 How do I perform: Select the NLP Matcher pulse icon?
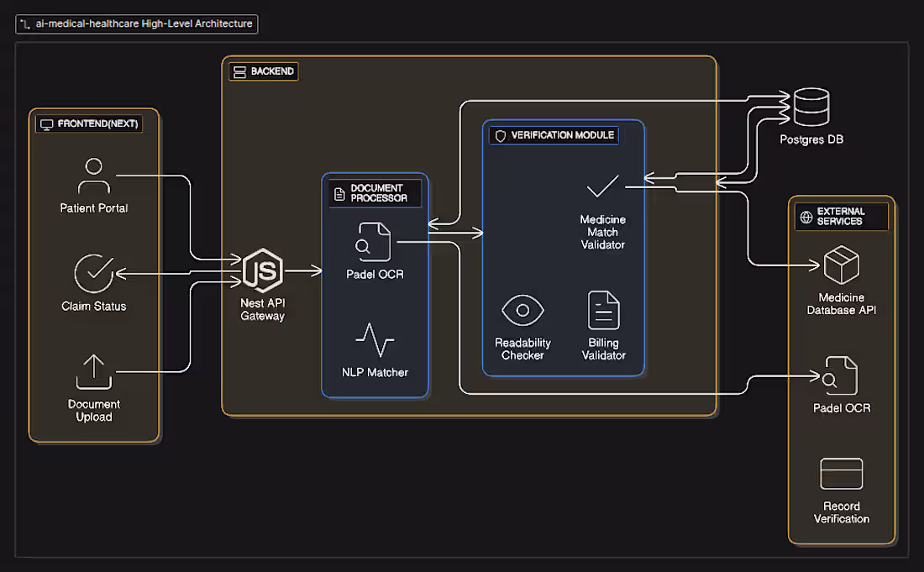375,340
